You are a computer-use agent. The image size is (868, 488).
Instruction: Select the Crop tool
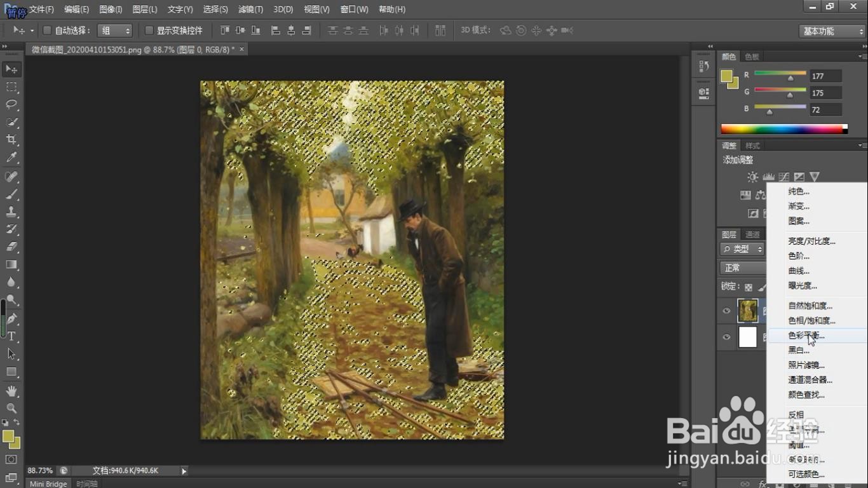point(11,140)
